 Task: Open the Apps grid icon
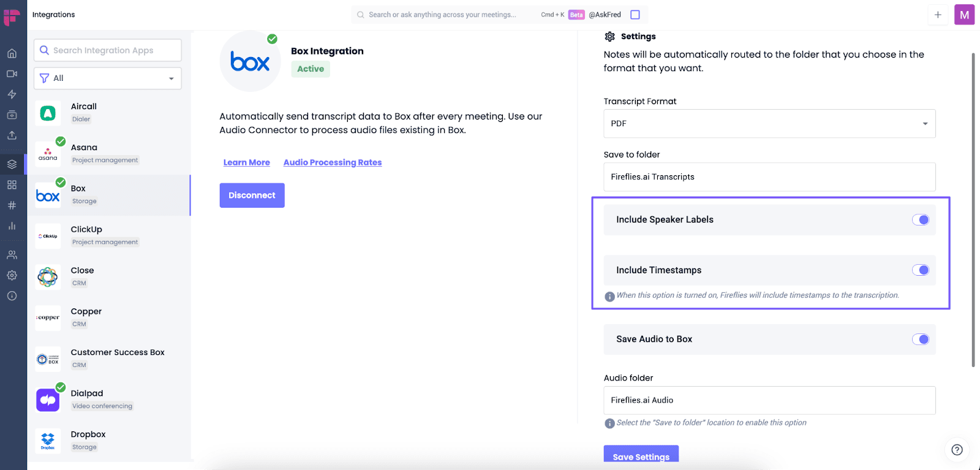point(12,184)
